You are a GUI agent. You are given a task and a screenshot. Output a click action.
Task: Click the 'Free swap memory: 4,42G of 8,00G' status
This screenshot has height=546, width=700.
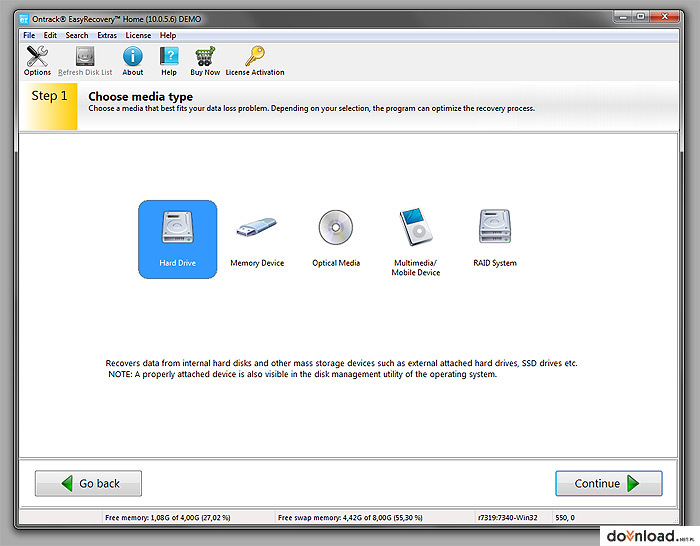click(350, 518)
